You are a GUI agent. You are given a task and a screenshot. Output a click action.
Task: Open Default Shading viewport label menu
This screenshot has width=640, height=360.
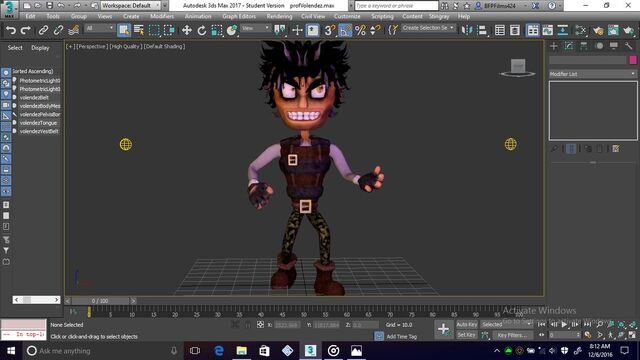tap(164, 47)
